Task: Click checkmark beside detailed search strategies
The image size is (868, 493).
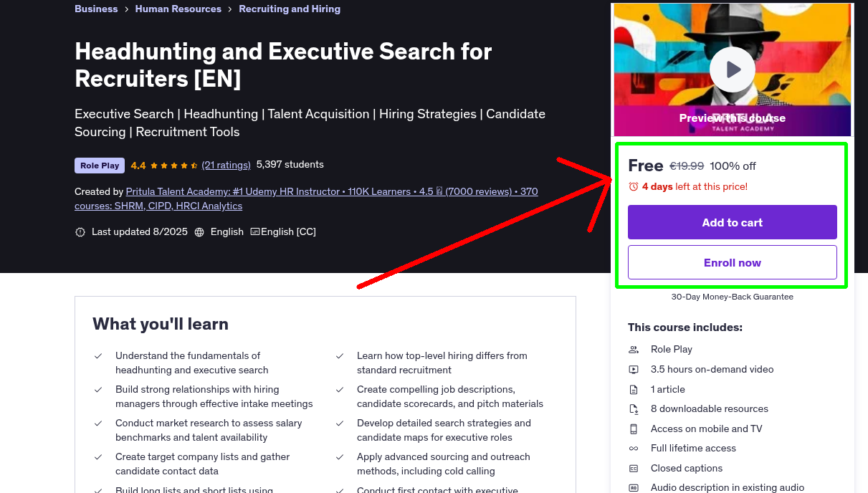Action: (x=340, y=423)
